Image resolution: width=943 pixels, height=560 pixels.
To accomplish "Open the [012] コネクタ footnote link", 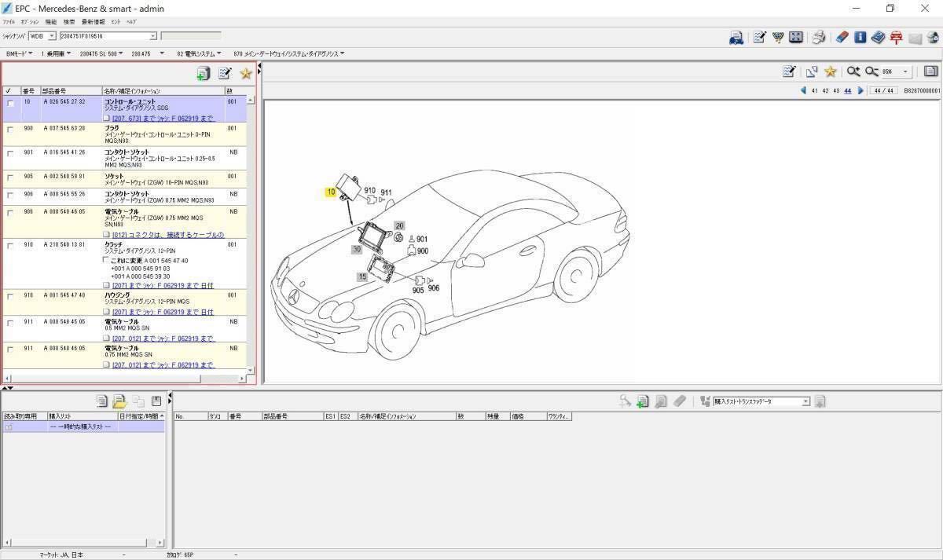I will (168, 235).
